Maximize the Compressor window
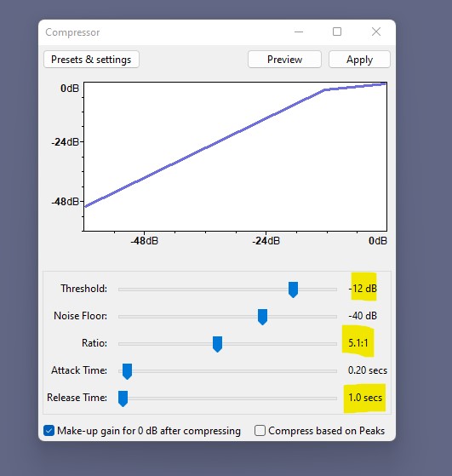The image size is (452, 476). click(x=337, y=32)
